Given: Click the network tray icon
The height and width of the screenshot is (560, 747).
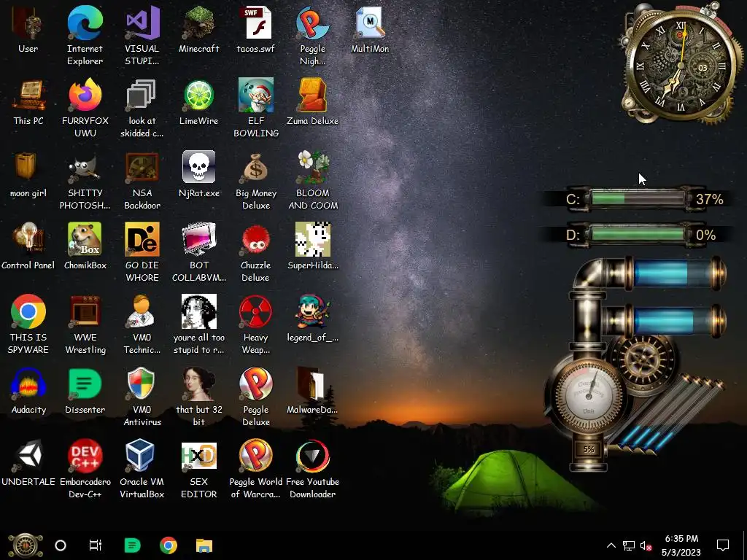Looking at the screenshot, I should [x=628, y=545].
